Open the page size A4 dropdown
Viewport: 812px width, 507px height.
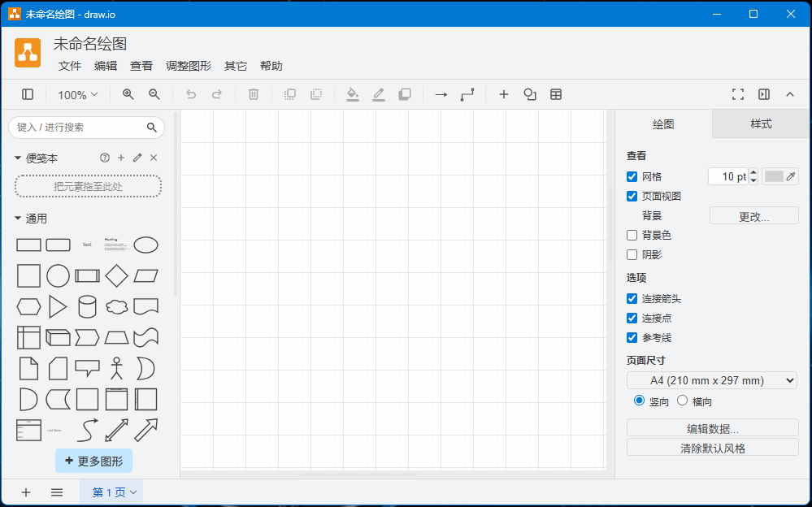711,379
